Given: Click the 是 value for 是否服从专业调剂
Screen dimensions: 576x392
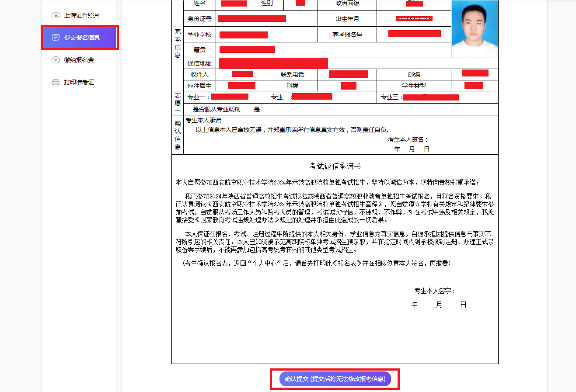Looking at the screenshot, I should [257, 109].
